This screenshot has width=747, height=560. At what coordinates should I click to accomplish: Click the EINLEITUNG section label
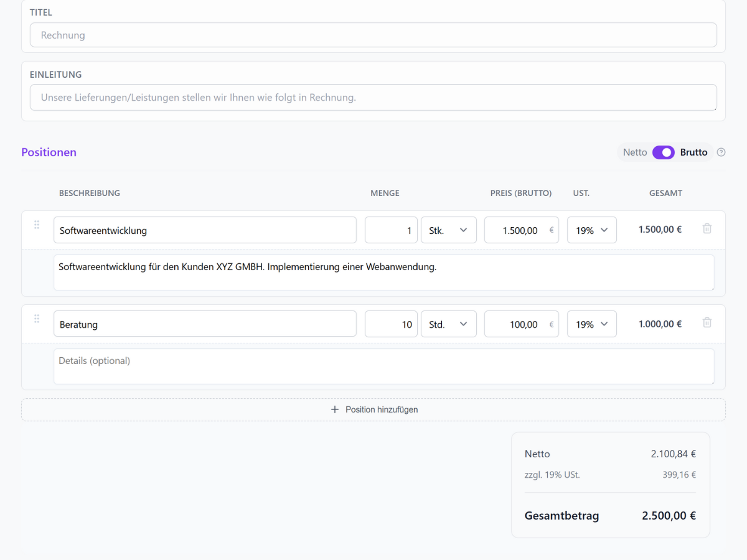pyautogui.click(x=55, y=75)
